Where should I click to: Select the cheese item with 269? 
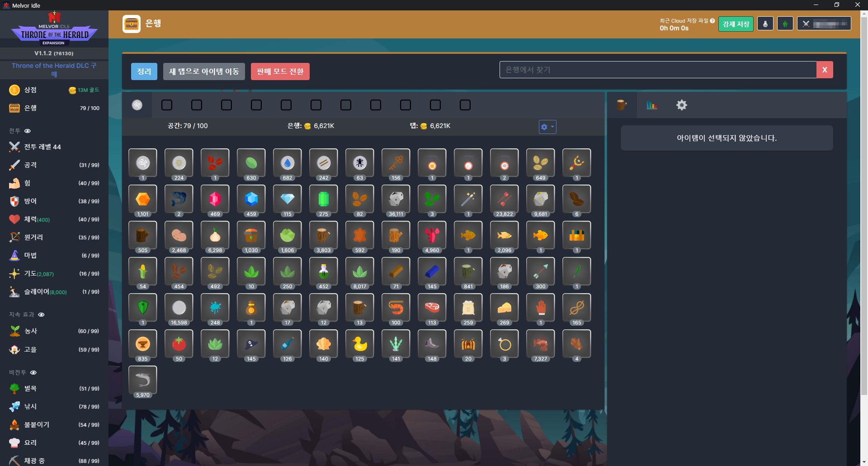[505, 308]
